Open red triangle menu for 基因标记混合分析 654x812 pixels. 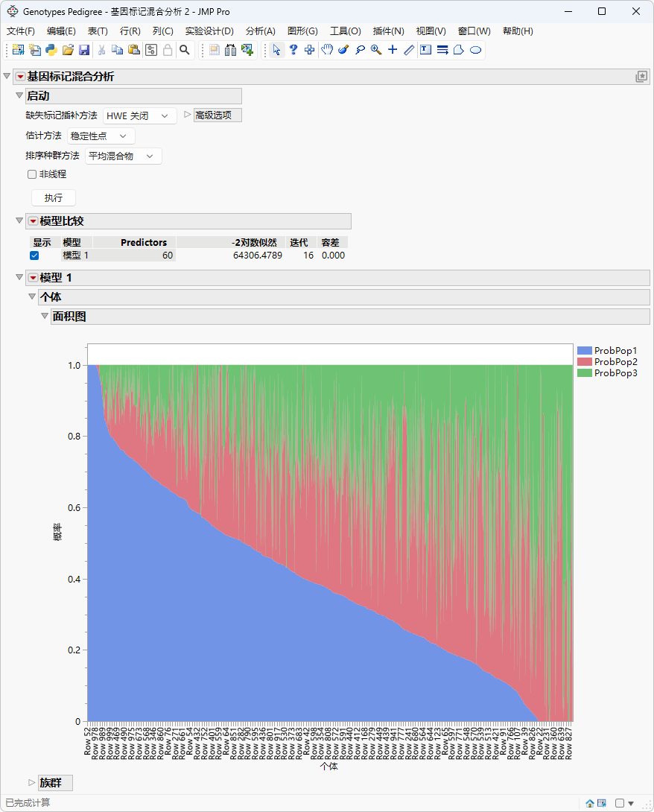(20, 77)
